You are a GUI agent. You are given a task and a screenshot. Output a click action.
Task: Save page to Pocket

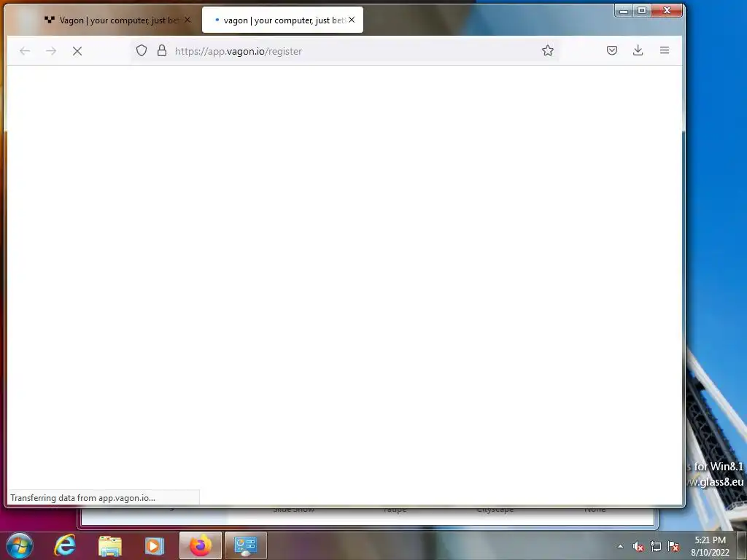coord(612,50)
